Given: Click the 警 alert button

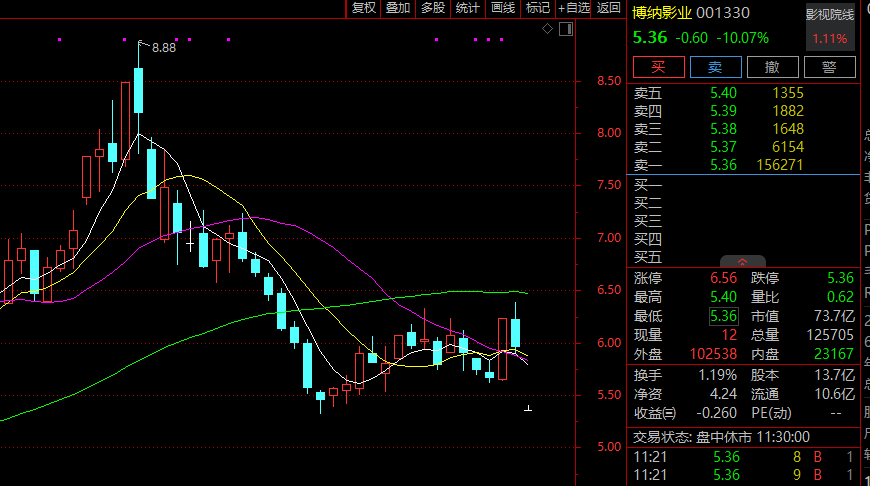Looking at the screenshot, I should point(829,67).
